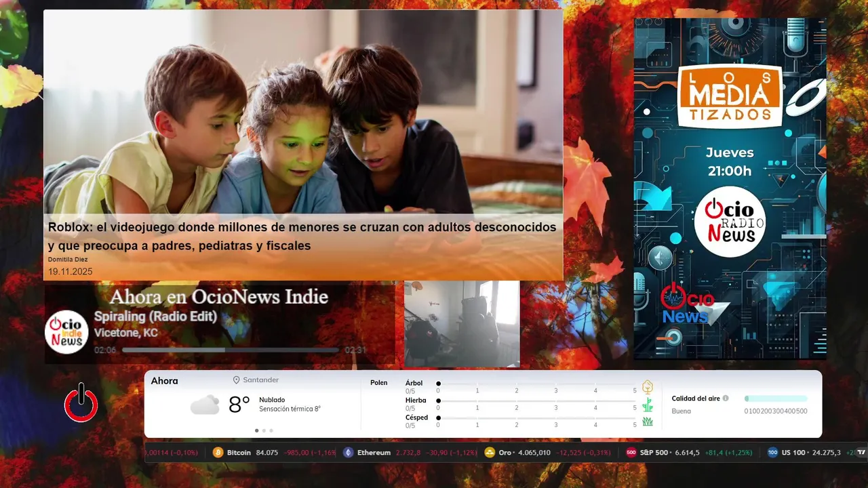Click author name Domitila Diez
Viewport: 868px width, 488px height.
click(68, 260)
